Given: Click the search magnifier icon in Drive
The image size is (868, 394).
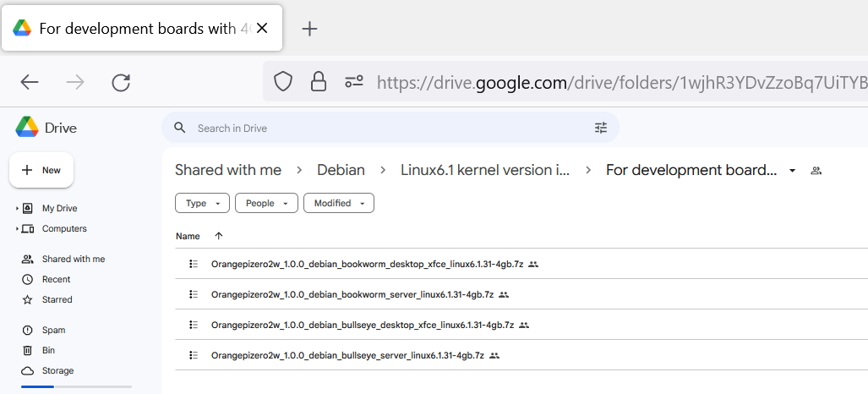Looking at the screenshot, I should tap(179, 128).
